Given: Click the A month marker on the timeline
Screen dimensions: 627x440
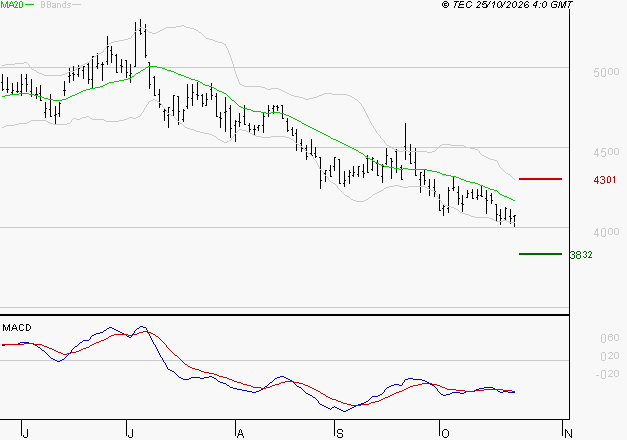Looking at the screenshot, I should (240, 433).
